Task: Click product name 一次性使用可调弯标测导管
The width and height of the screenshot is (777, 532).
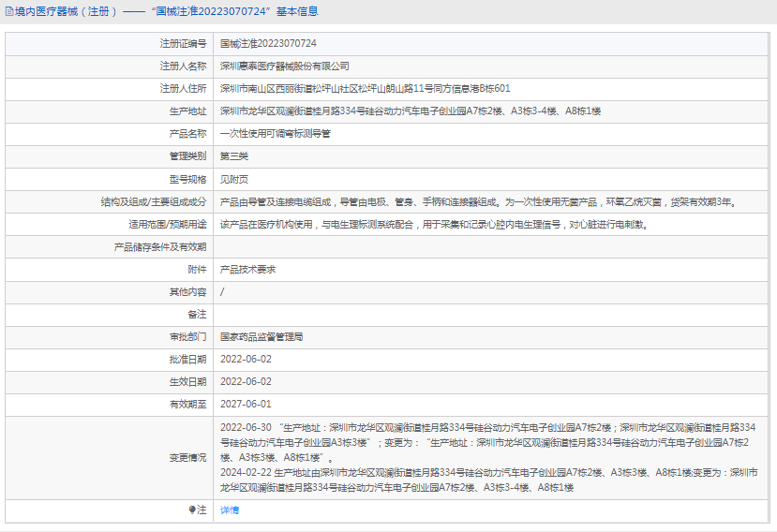Action: [x=276, y=134]
